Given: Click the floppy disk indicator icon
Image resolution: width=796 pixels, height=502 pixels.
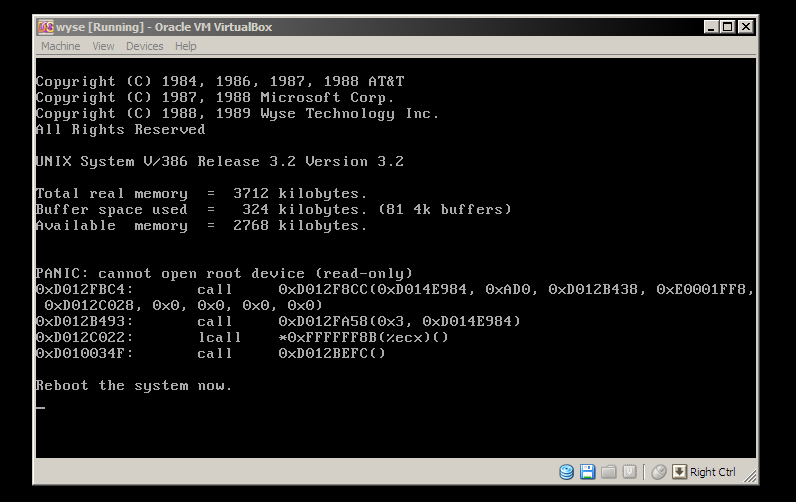Looking at the screenshot, I should pos(587,472).
